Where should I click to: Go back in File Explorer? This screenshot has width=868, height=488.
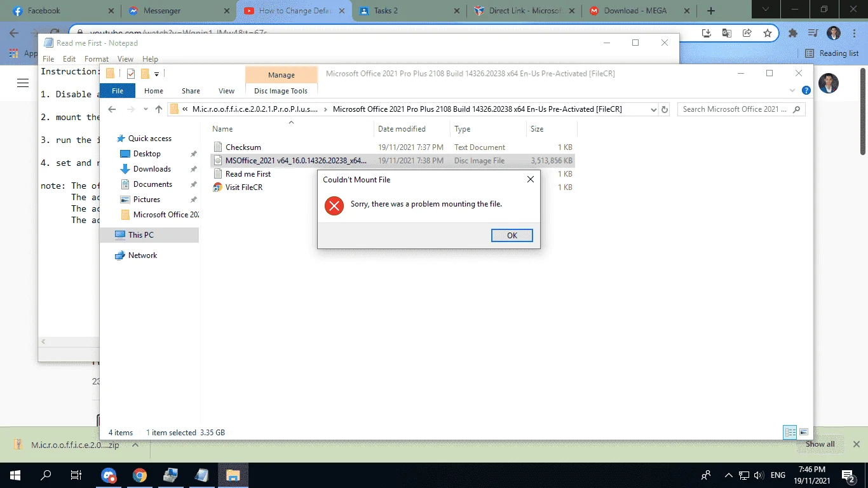[x=112, y=109]
